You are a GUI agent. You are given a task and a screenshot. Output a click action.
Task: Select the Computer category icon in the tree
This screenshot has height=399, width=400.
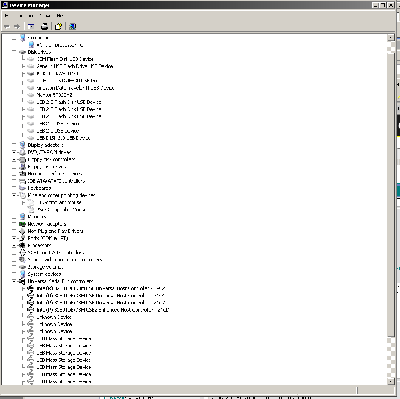tap(22, 38)
